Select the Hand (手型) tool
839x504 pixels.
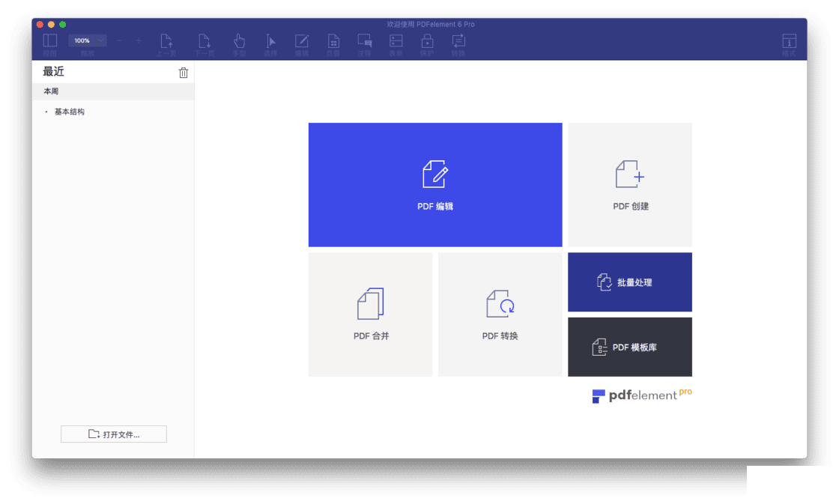(x=239, y=40)
